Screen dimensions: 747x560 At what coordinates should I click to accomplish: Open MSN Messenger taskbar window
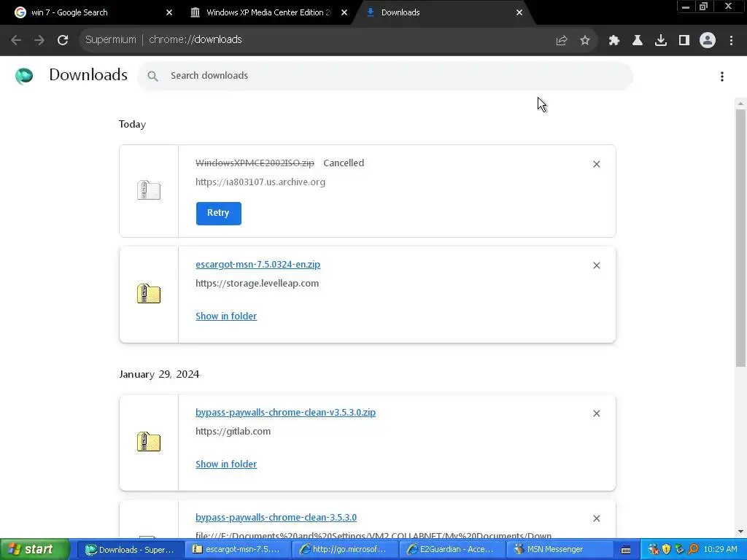(x=558, y=550)
